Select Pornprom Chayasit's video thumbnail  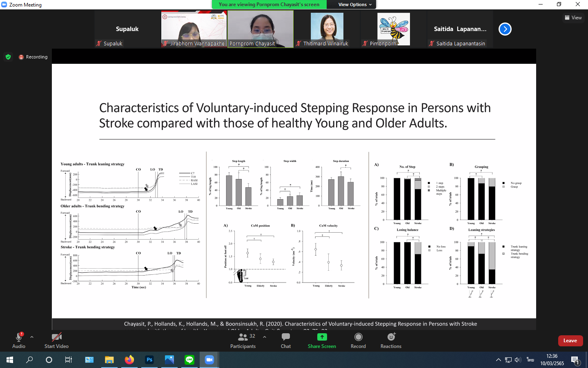click(x=261, y=29)
